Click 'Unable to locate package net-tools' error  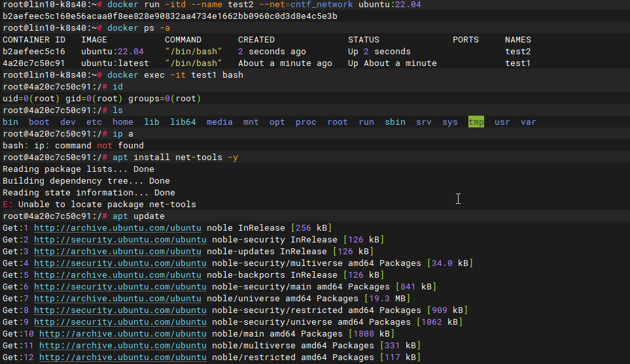pos(99,205)
